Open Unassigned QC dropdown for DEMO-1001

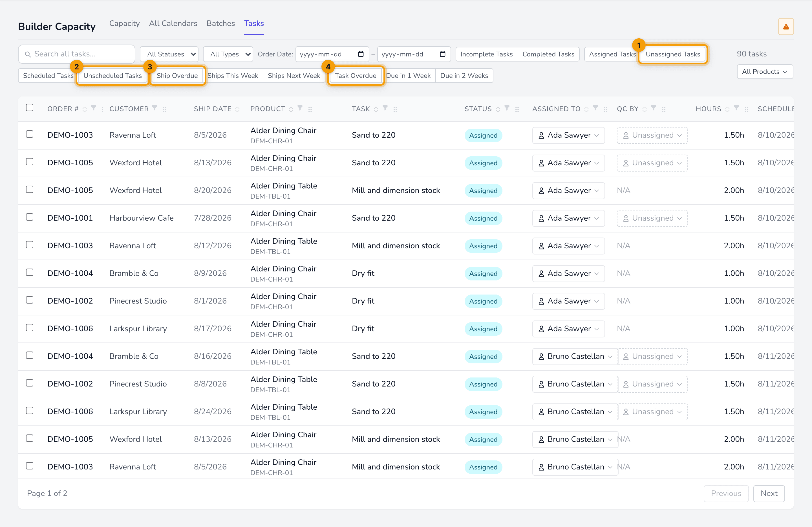[x=652, y=218]
